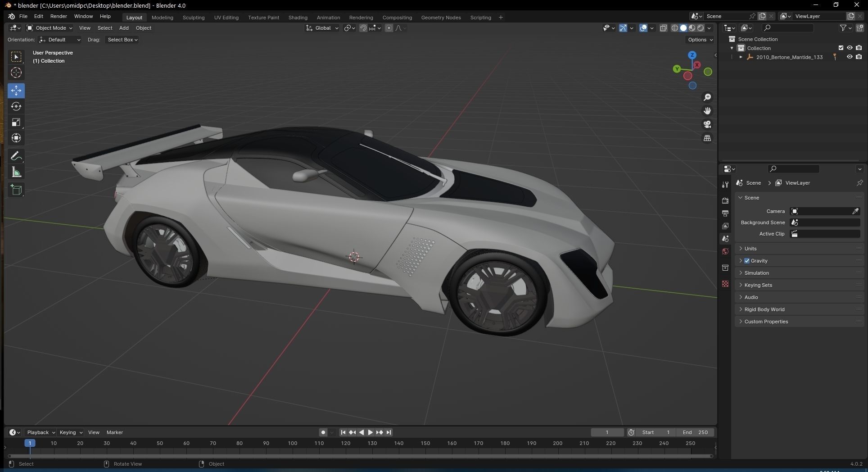Switch to the Shading workspace tab
The width and height of the screenshot is (868, 472).
click(x=298, y=18)
